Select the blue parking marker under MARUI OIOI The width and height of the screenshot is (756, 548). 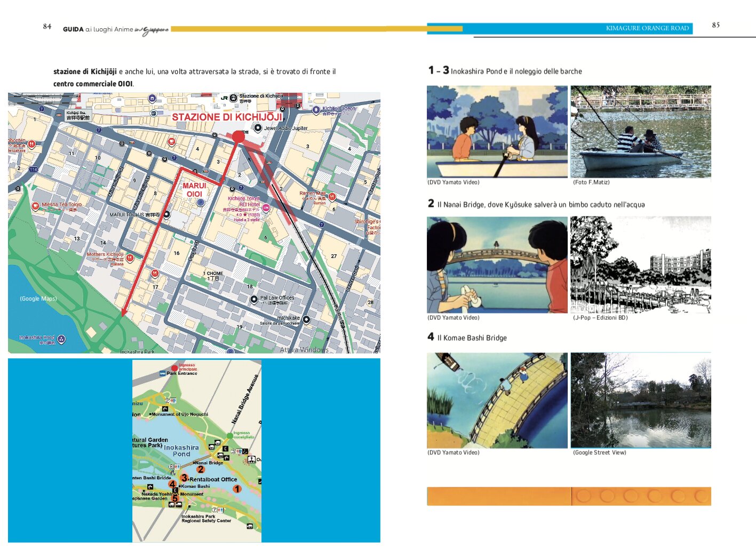pos(201,203)
